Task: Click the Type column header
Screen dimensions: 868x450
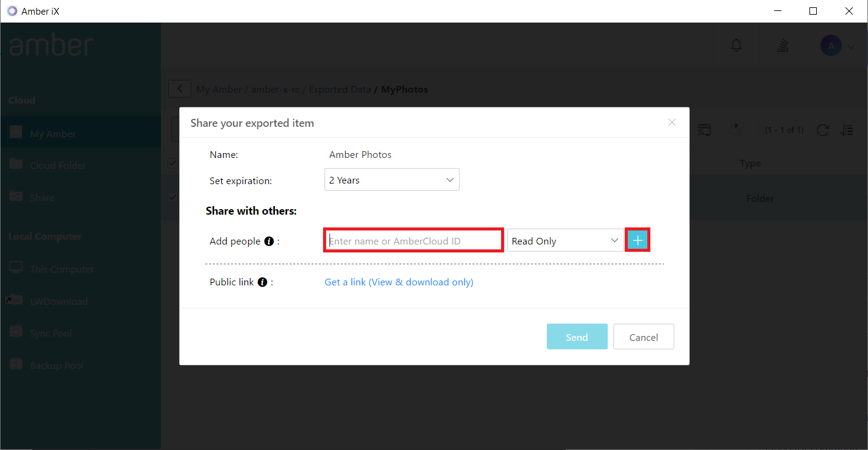Action: tap(750, 163)
